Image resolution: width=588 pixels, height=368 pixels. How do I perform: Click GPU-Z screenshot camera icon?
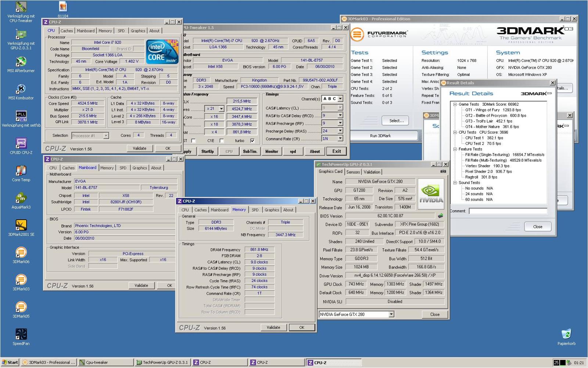443,171
